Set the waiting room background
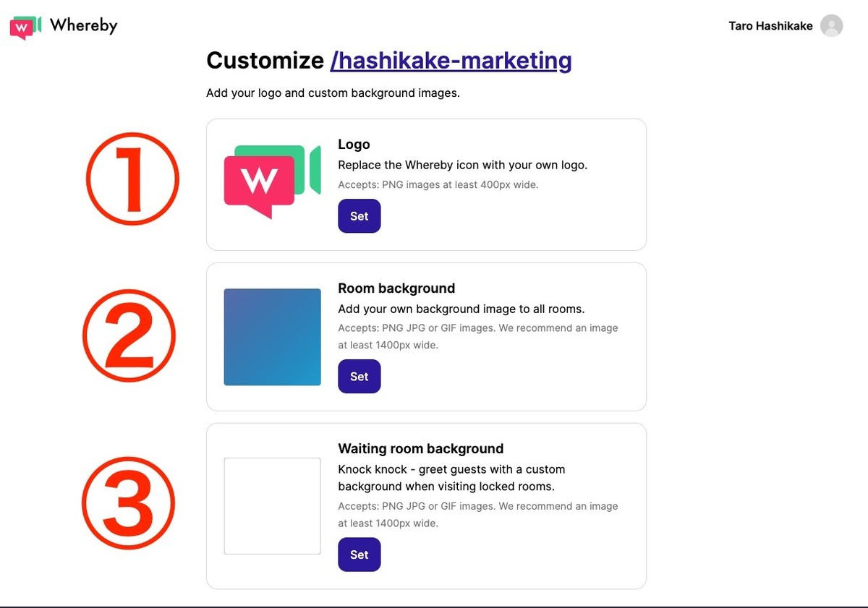Screen dimensions: 868x608 pos(359,555)
